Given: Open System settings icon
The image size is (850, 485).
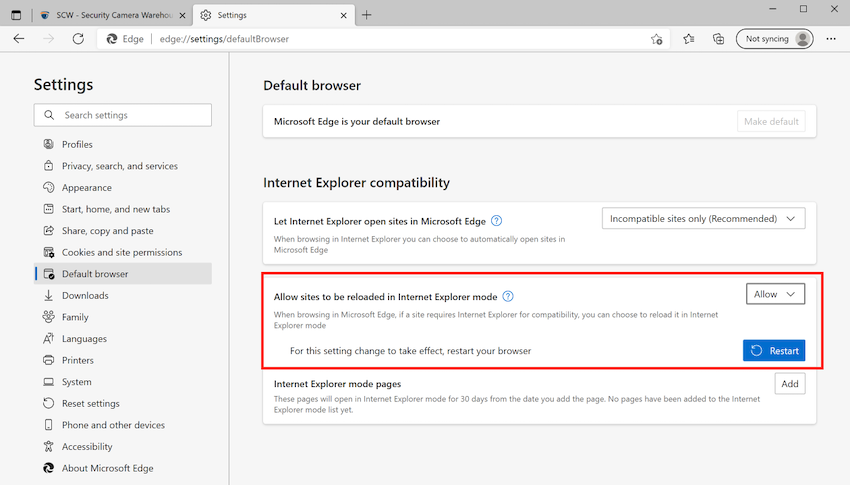Looking at the screenshot, I should click(x=49, y=382).
